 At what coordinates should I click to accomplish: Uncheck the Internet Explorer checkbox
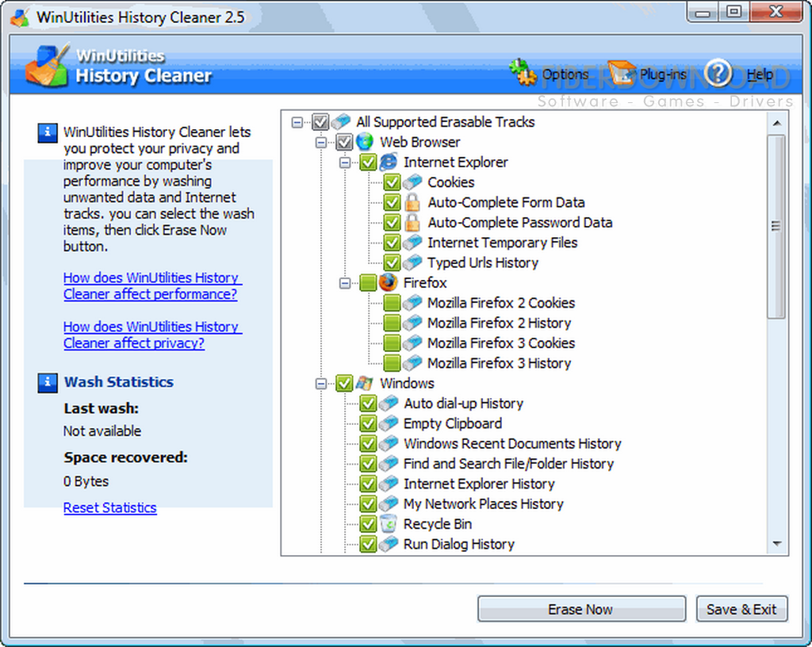click(x=368, y=162)
